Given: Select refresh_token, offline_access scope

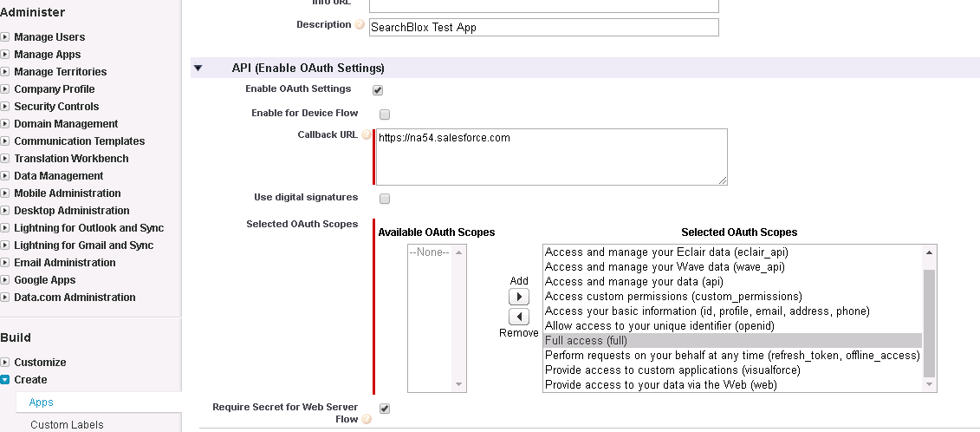Looking at the screenshot, I should (732, 355).
